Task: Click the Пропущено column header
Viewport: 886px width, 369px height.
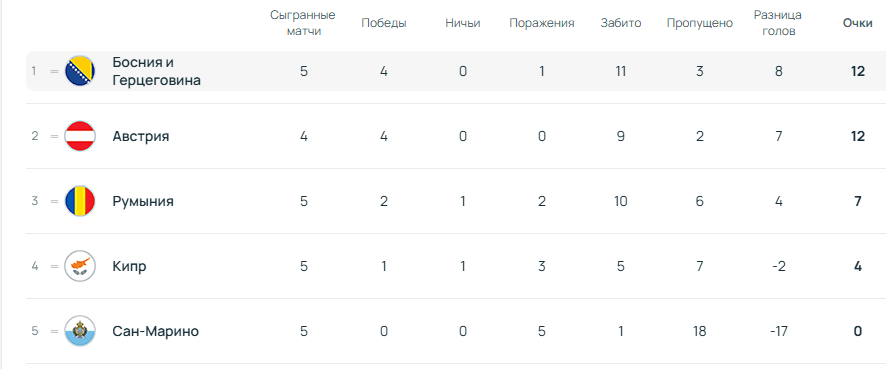Action: coord(700,23)
